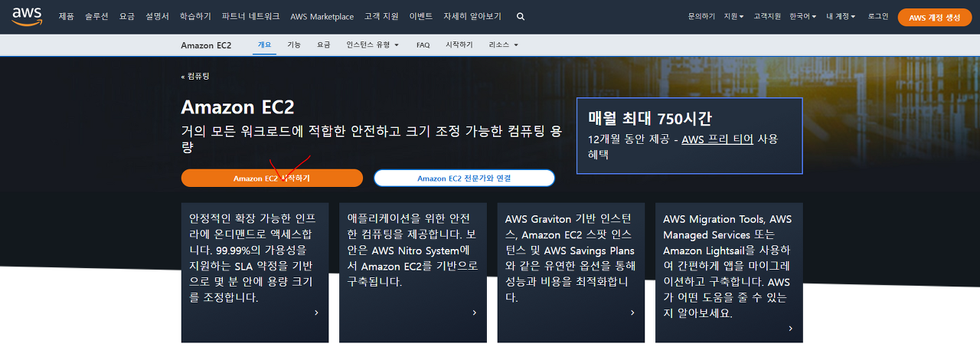
Task: Expand the 인스턴스 유형 dropdown
Action: (x=373, y=44)
